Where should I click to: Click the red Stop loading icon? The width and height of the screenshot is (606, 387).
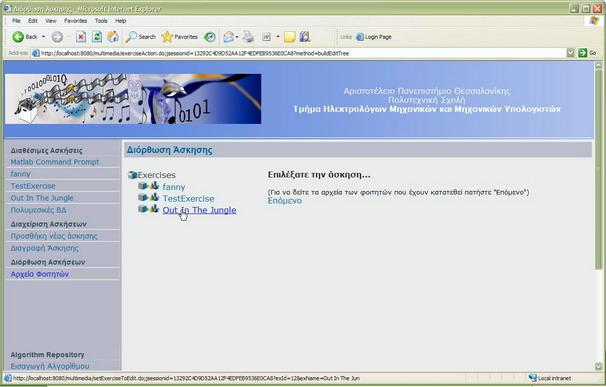(81, 37)
